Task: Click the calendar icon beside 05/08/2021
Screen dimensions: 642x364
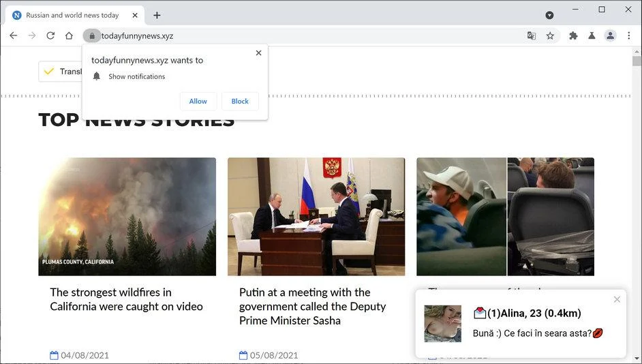Action: pos(243,355)
